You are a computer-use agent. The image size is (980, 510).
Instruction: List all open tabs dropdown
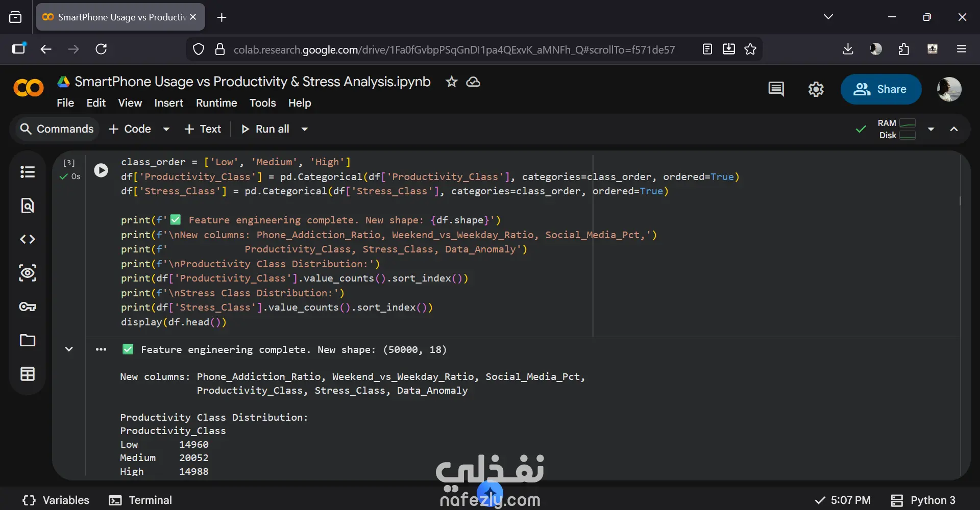pyautogui.click(x=828, y=17)
